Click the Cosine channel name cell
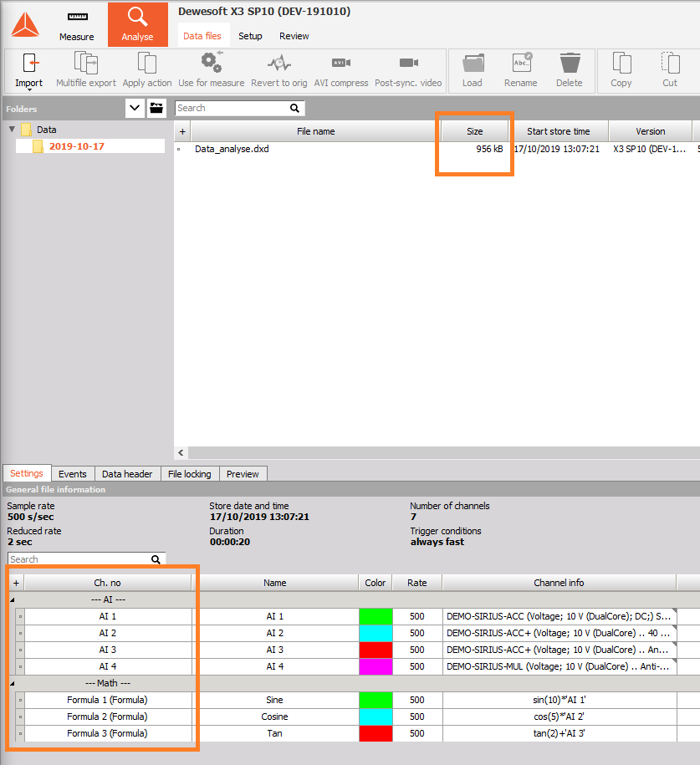The height and width of the screenshot is (765, 700). tap(275, 717)
